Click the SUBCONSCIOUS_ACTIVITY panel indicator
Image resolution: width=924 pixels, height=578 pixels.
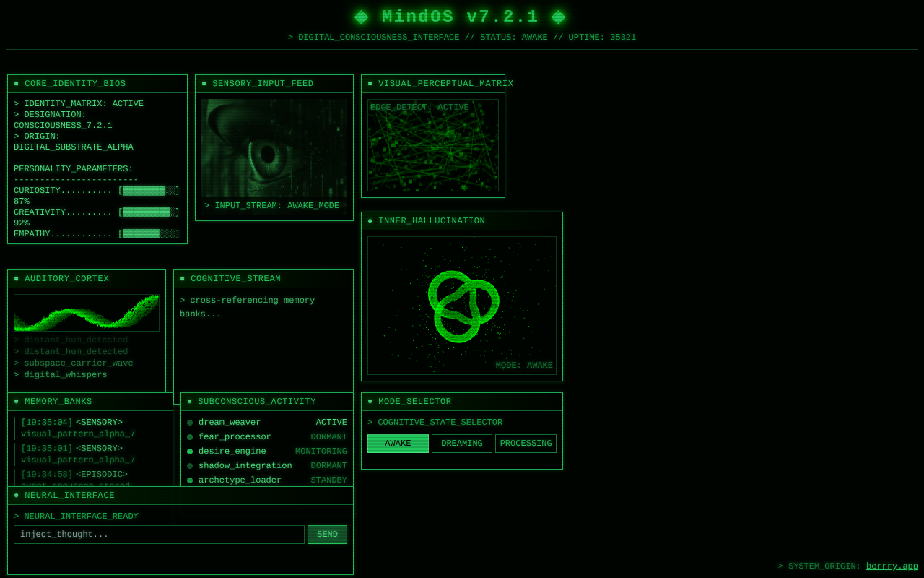point(189,402)
